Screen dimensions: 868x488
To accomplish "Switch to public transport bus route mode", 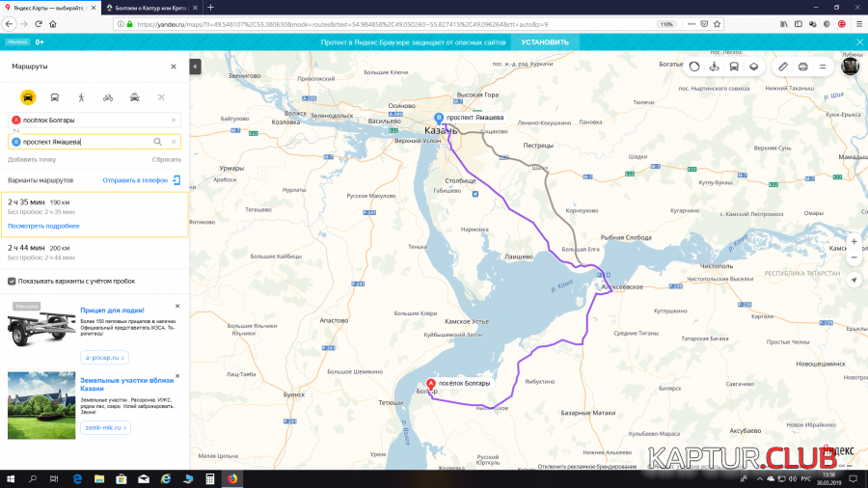I will [x=55, y=97].
